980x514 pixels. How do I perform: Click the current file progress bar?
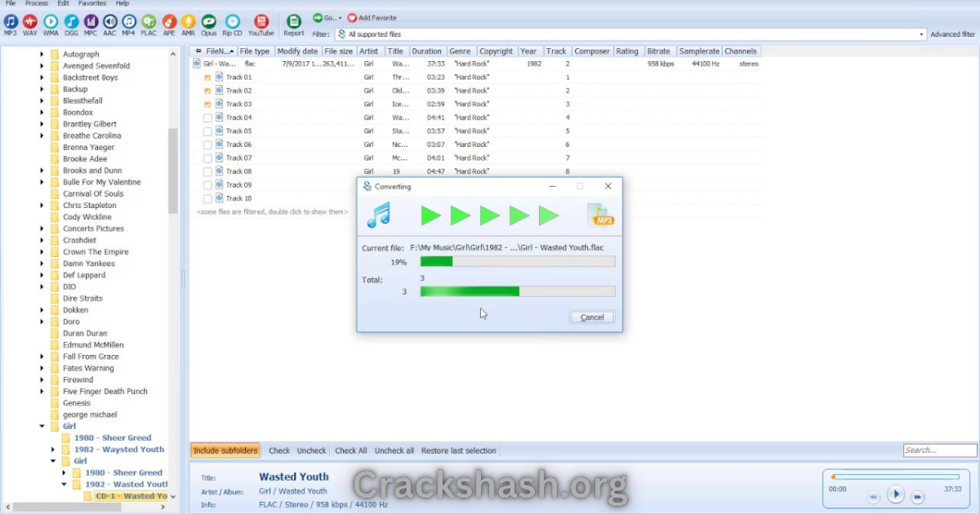(518, 262)
